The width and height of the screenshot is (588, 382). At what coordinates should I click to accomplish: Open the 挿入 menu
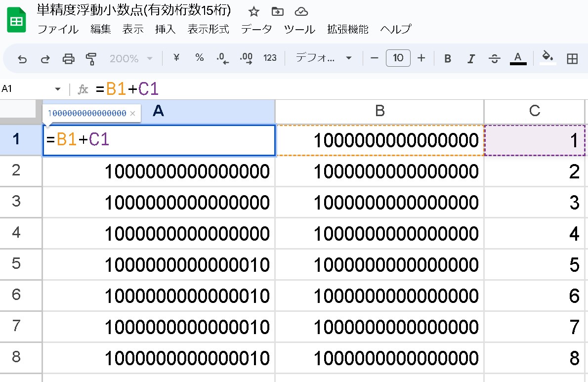click(x=165, y=29)
